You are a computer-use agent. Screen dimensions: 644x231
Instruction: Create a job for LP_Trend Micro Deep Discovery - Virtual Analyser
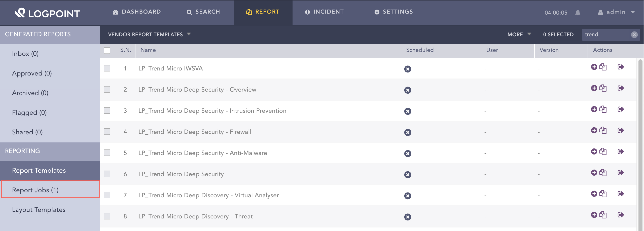(594, 194)
